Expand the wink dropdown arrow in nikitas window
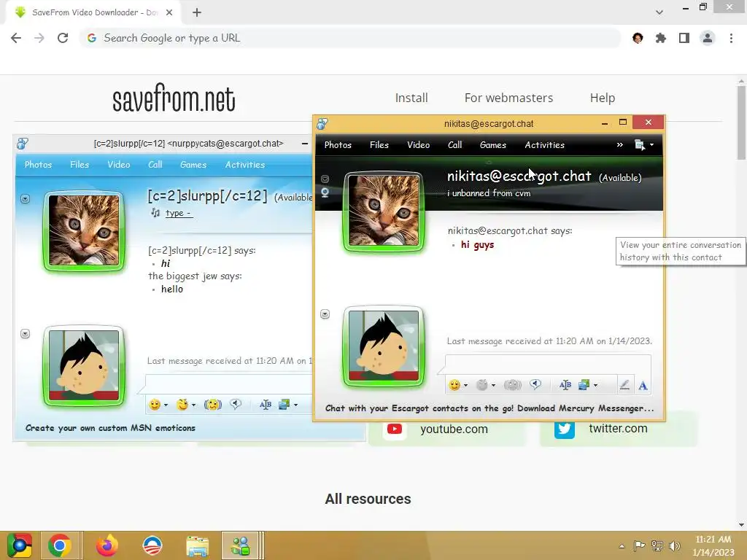747x560 pixels. [494, 385]
